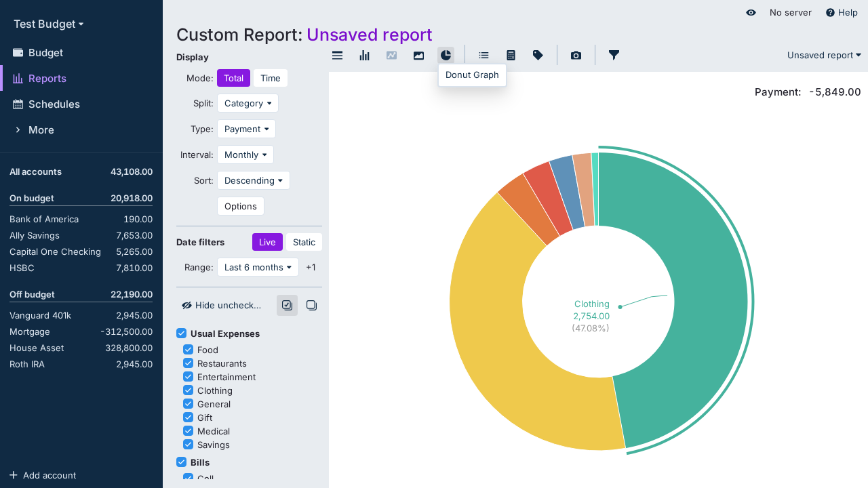Switch the date filter to Static

304,243
